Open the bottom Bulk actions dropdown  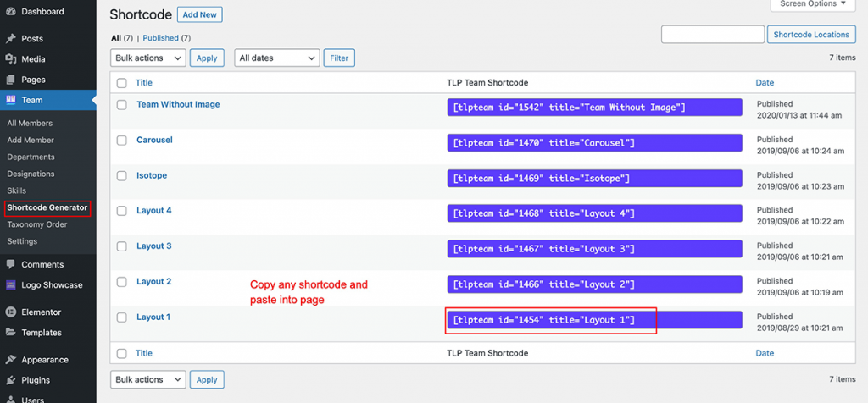click(148, 380)
